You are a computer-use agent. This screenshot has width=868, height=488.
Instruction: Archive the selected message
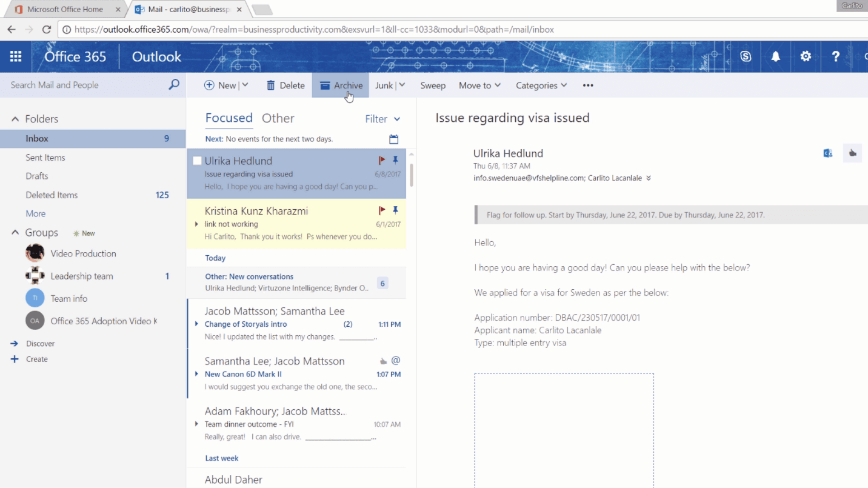point(340,85)
